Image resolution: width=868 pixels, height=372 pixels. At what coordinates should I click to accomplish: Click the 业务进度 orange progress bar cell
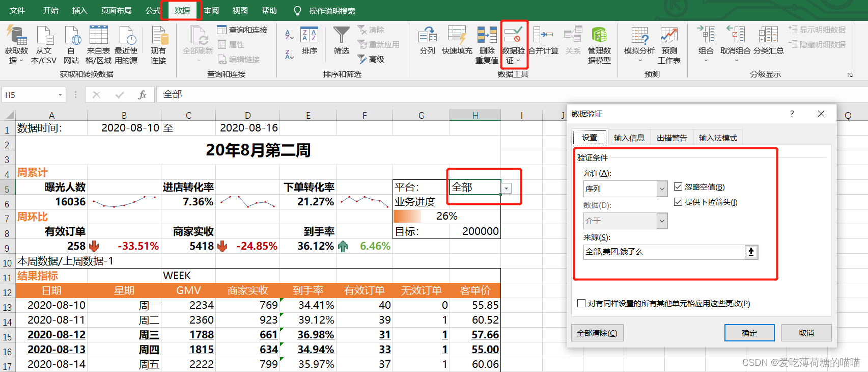point(421,216)
